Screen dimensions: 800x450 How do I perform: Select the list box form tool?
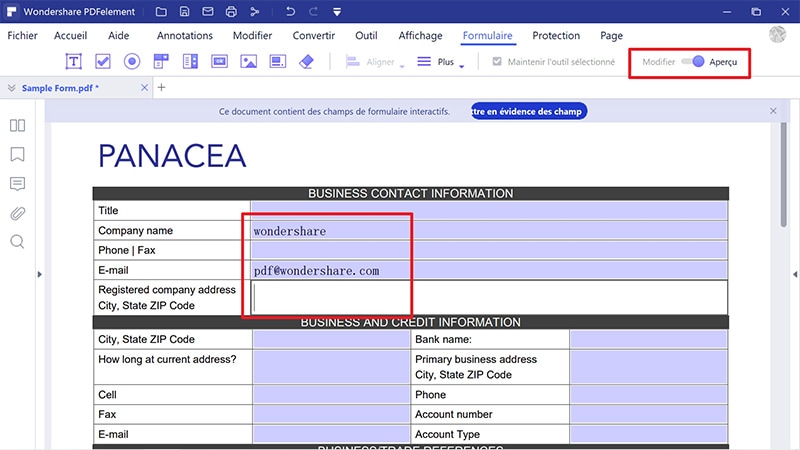pos(190,61)
